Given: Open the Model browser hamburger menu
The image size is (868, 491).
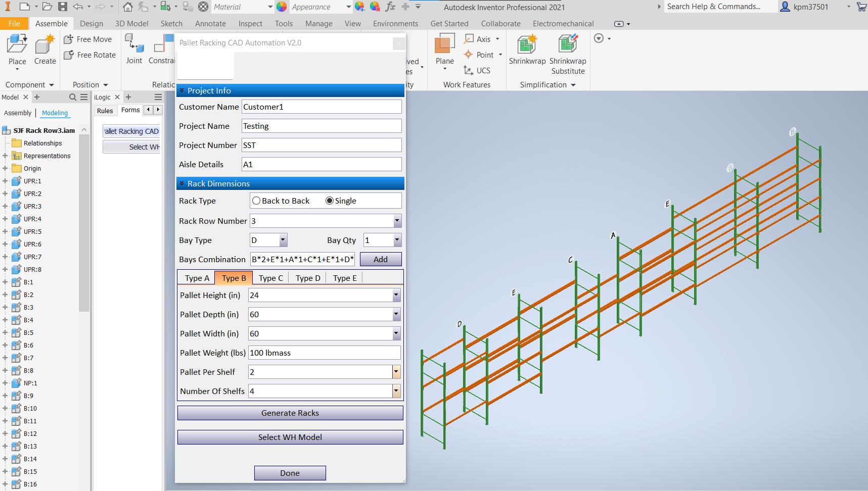Looking at the screenshot, I should [83, 97].
